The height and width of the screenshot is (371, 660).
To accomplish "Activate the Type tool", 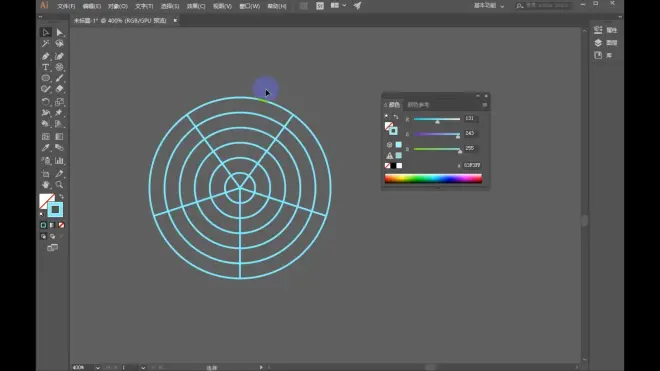I will [45, 67].
